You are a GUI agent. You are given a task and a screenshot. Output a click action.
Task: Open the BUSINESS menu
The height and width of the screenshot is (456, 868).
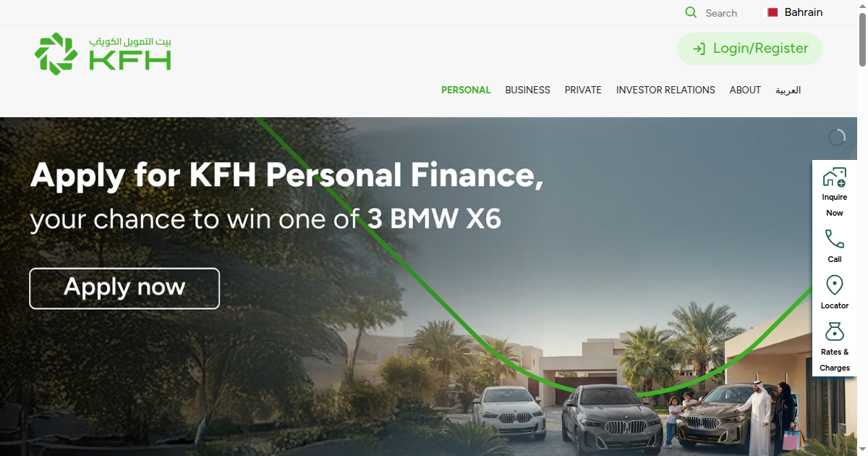[527, 90]
